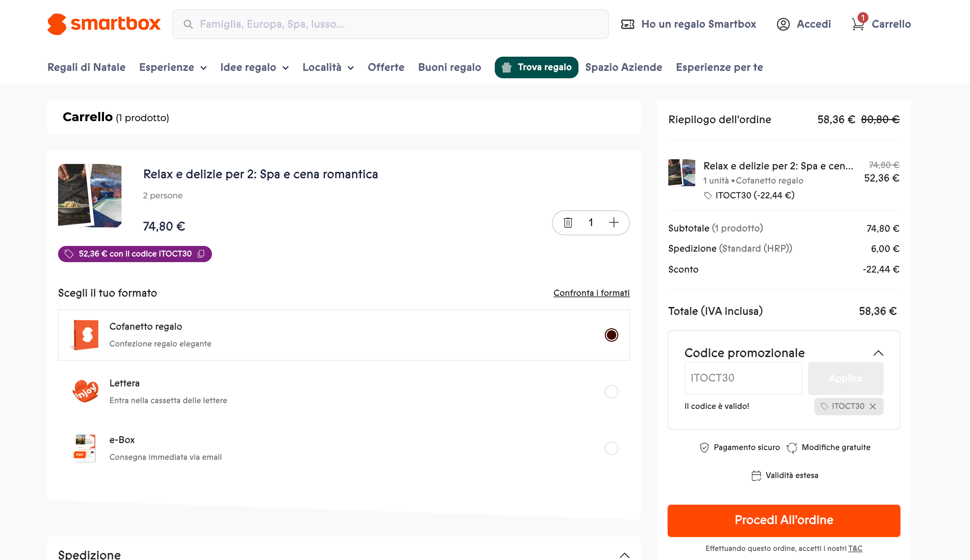Click the Smartbox logo
970x560 pixels.
(104, 24)
